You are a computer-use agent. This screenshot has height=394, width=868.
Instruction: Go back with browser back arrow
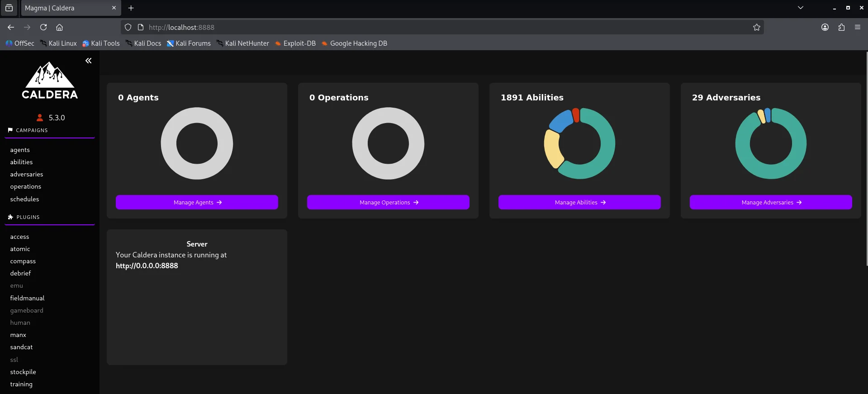(x=11, y=27)
